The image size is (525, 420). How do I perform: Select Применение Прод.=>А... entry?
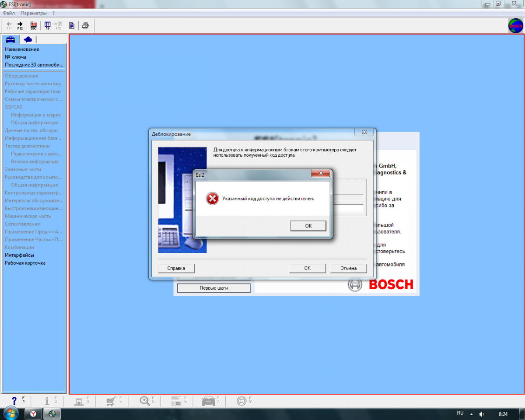tap(33, 232)
